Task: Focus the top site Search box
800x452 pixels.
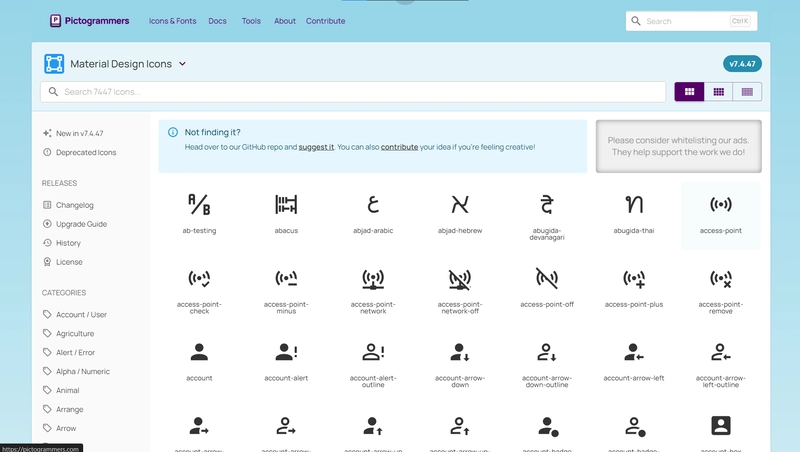Action: [691, 21]
